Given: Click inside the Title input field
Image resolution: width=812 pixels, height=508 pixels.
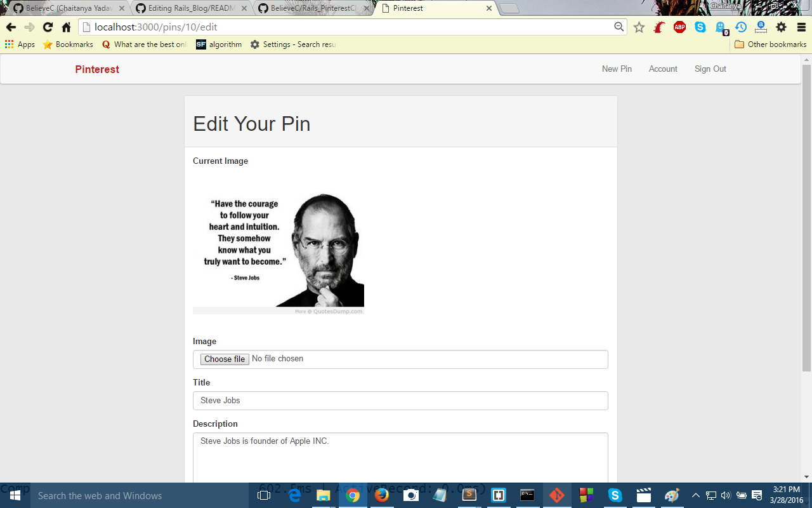Looking at the screenshot, I should [x=400, y=401].
